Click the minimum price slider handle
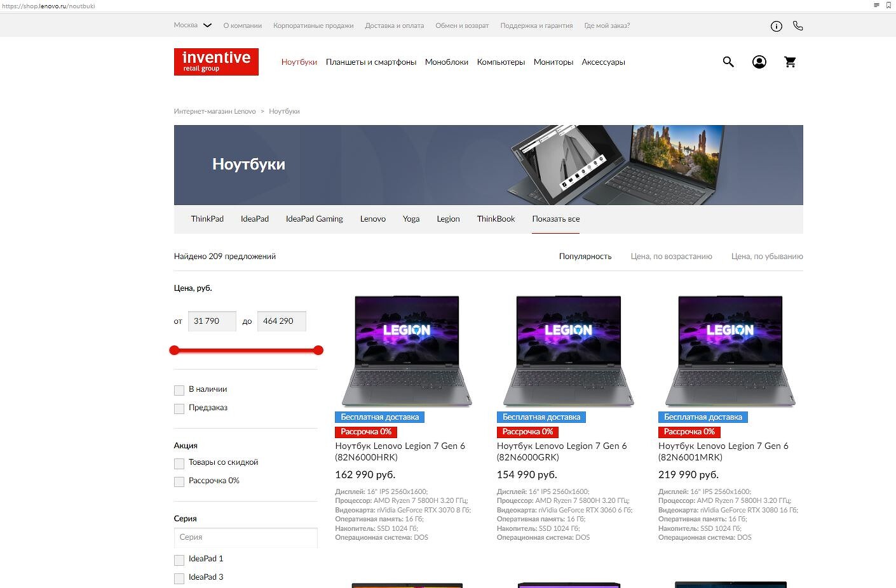 pyautogui.click(x=174, y=351)
